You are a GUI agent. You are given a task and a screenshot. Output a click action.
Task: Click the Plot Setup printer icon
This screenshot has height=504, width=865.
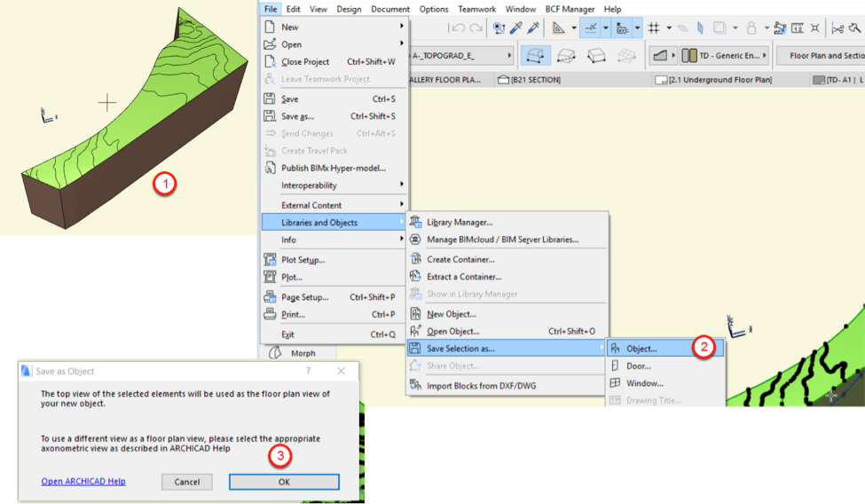269,259
